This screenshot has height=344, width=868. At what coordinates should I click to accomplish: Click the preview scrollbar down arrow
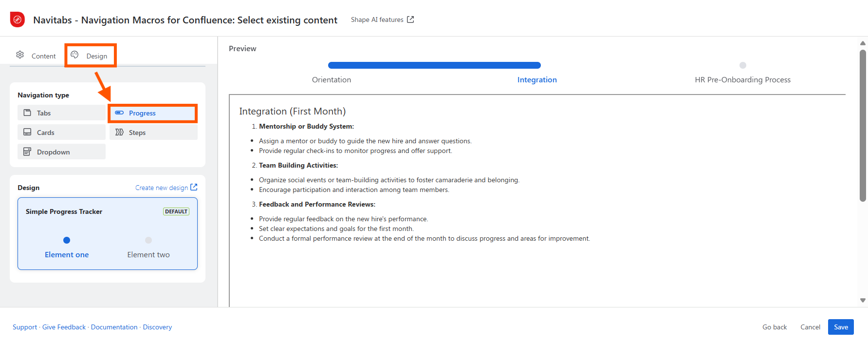pyautogui.click(x=863, y=301)
